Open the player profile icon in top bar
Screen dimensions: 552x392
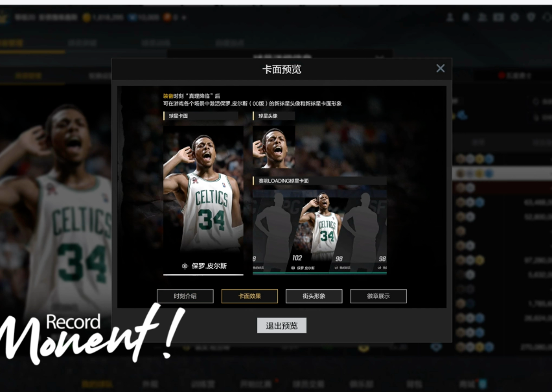coord(449,17)
